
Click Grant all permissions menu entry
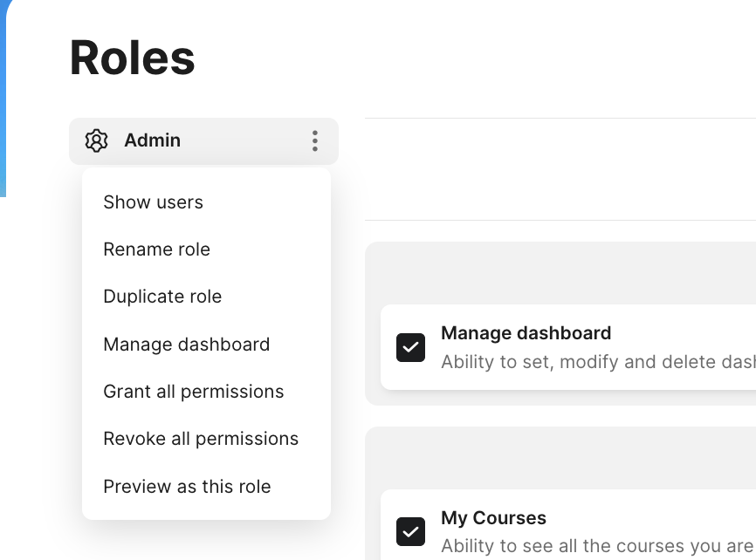click(x=194, y=392)
